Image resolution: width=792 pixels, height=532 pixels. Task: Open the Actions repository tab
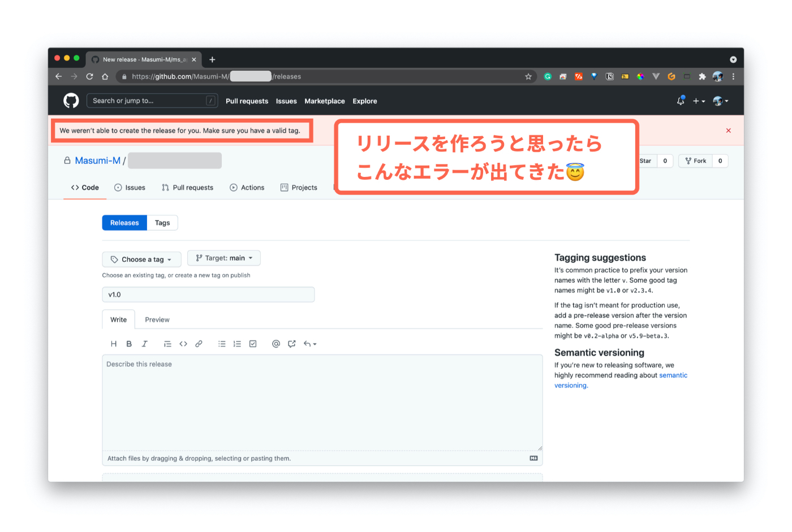tap(247, 188)
